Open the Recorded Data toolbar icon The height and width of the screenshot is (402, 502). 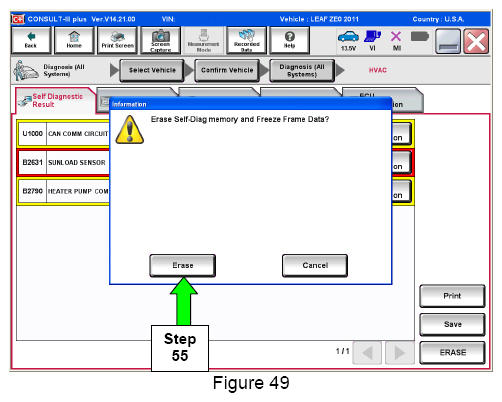(247, 40)
